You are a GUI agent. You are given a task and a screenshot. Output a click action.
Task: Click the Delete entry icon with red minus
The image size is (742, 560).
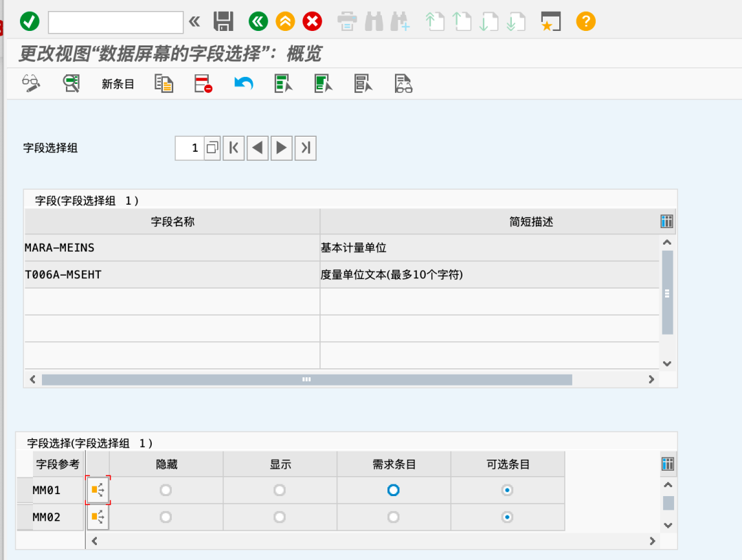pos(203,84)
